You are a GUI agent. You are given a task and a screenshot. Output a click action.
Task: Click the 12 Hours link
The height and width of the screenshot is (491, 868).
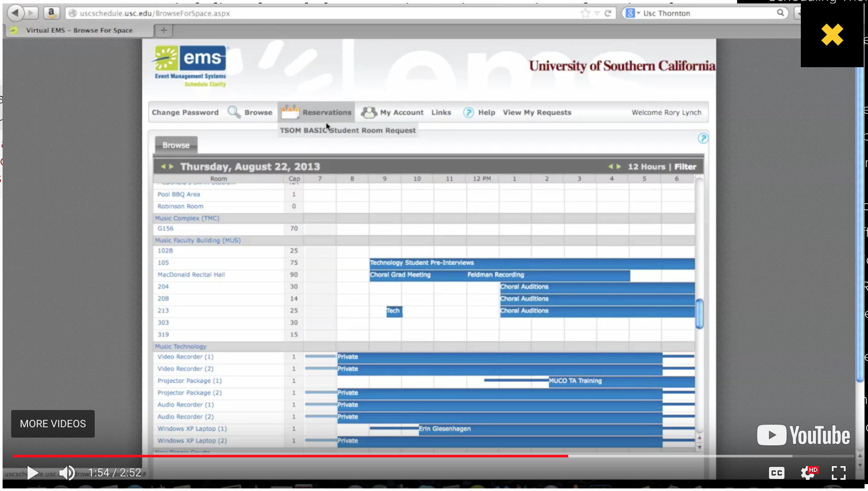pyautogui.click(x=646, y=167)
